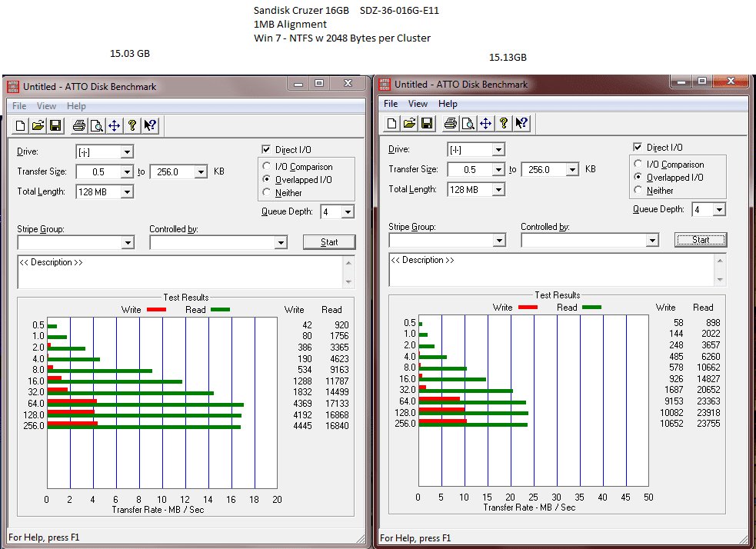Toggle Direct I/O checkbox in left window
Screen dimensions: 756x549
(266, 149)
